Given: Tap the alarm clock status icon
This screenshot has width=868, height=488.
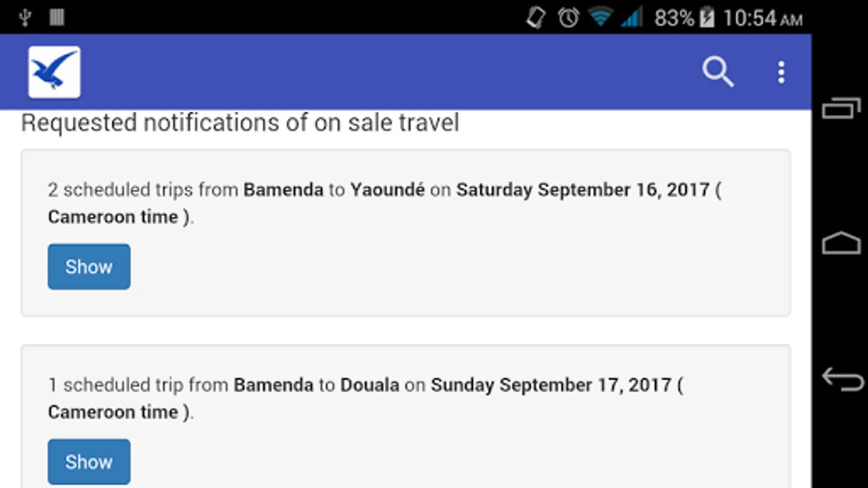Looking at the screenshot, I should (x=569, y=18).
